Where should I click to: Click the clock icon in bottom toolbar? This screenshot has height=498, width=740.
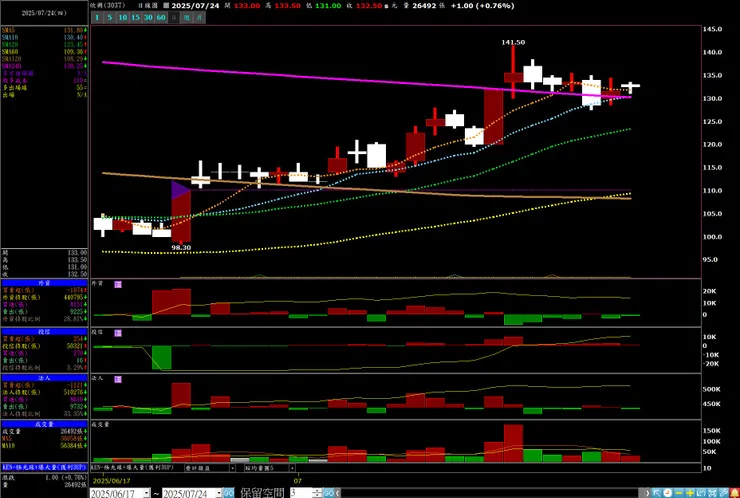tap(668, 493)
